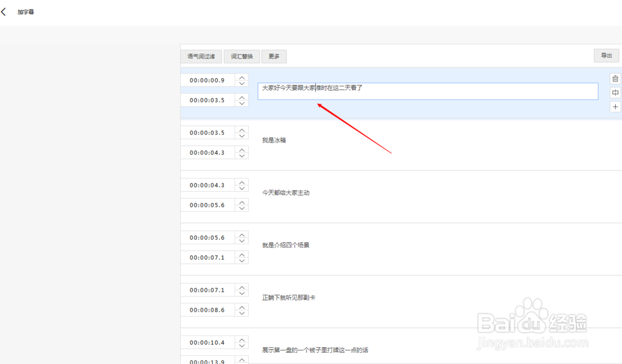
Task: Open the 更多 options menu
Action: click(x=274, y=56)
